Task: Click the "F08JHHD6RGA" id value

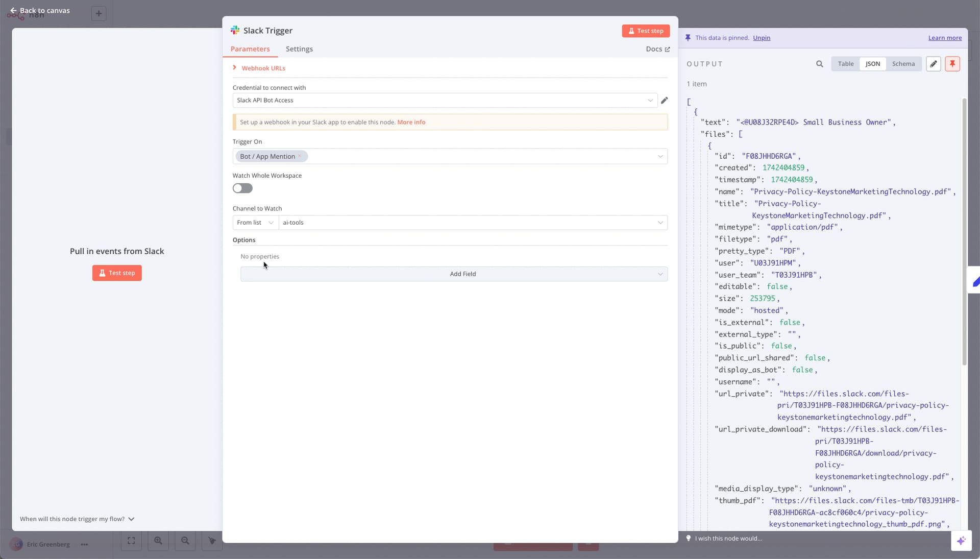Action: [769, 156]
